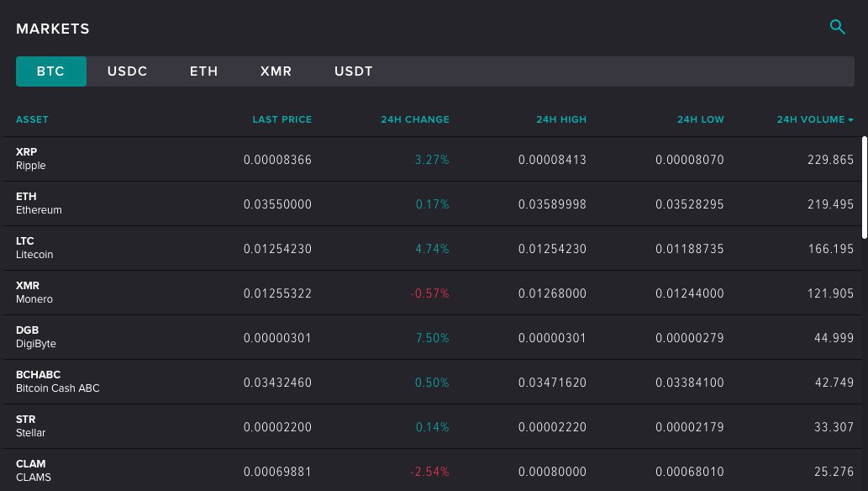Switch to the USDC market tab
The height and width of the screenshot is (491, 868).
pos(128,71)
